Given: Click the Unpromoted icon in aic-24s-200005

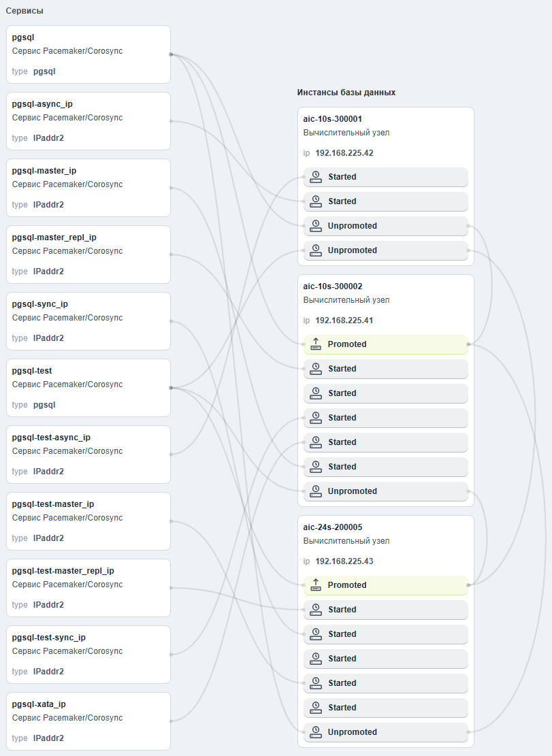Looking at the screenshot, I should (x=316, y=732).
